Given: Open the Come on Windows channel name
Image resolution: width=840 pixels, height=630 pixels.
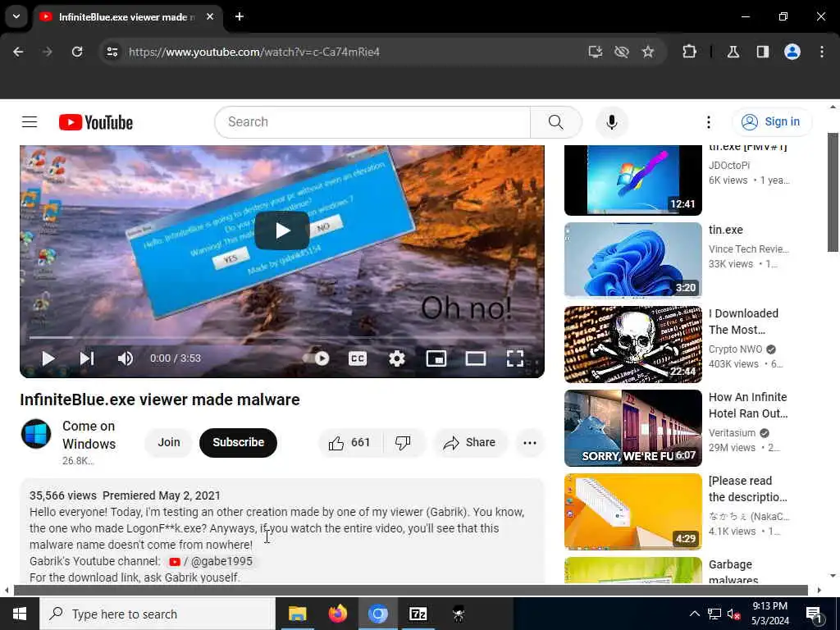Looking at the screenshot, I should click(89, 435).
